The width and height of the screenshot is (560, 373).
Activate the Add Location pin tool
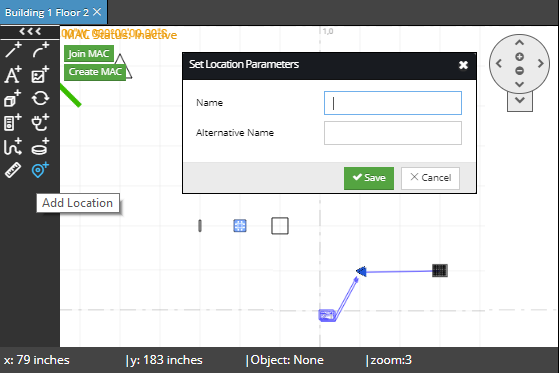click(40, 170)
